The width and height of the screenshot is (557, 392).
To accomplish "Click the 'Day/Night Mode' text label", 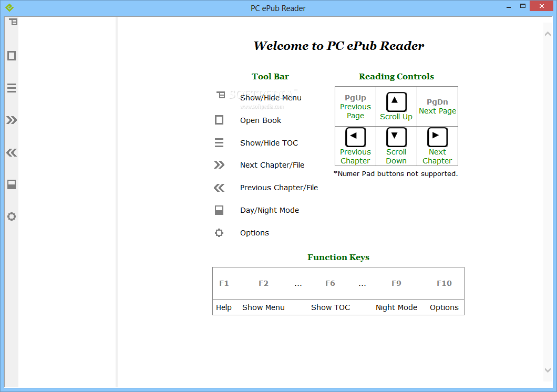I will click(270, 210).
